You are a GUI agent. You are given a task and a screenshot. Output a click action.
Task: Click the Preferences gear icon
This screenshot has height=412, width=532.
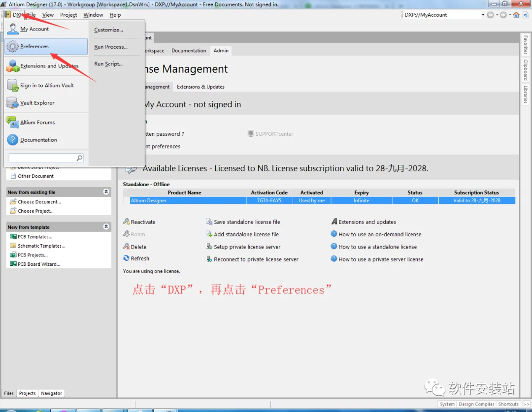[12, 46]
